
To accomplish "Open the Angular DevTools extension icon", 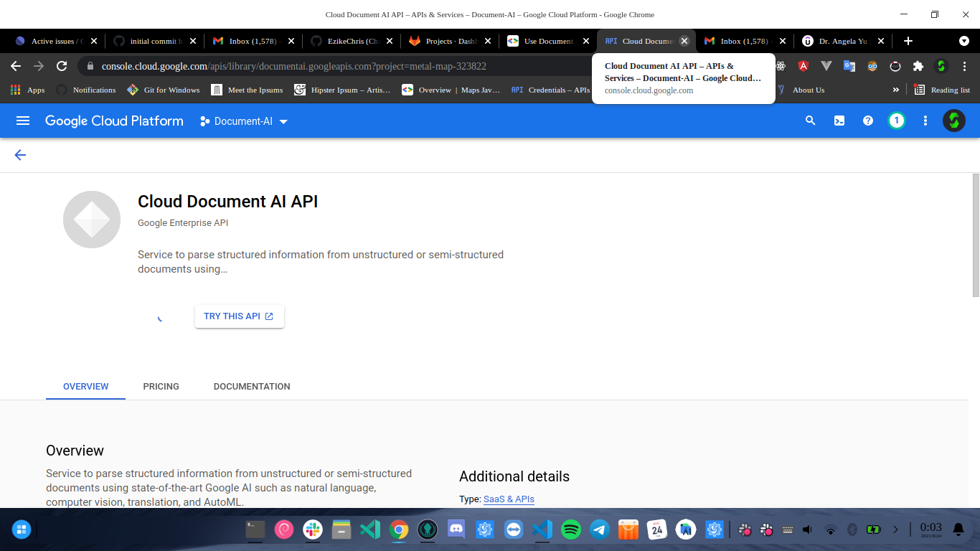I will coord(804,66).
